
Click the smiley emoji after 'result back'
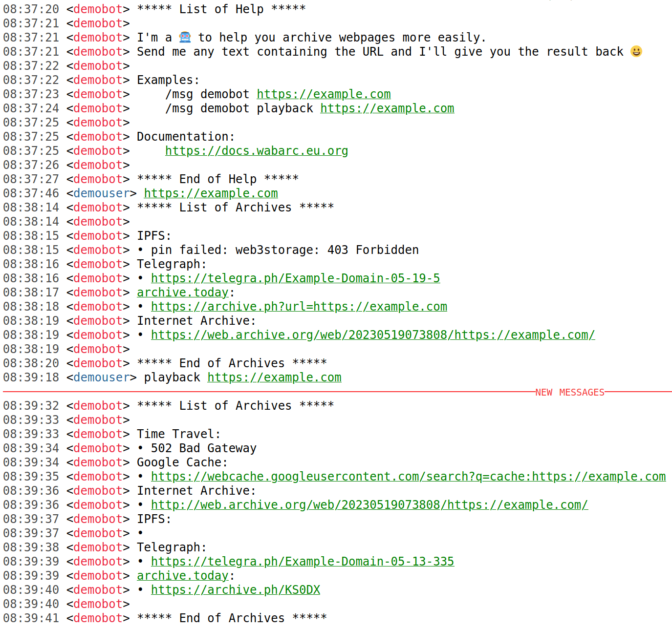[636, 51]
